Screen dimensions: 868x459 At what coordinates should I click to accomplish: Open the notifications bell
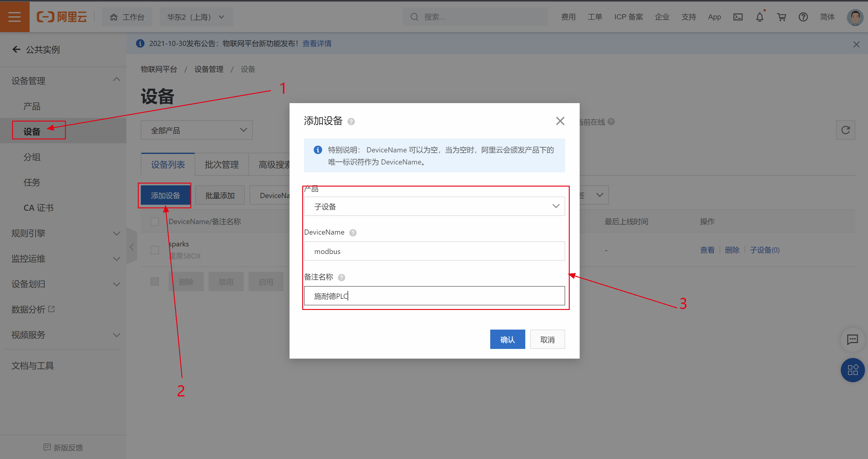coord(759,17)
